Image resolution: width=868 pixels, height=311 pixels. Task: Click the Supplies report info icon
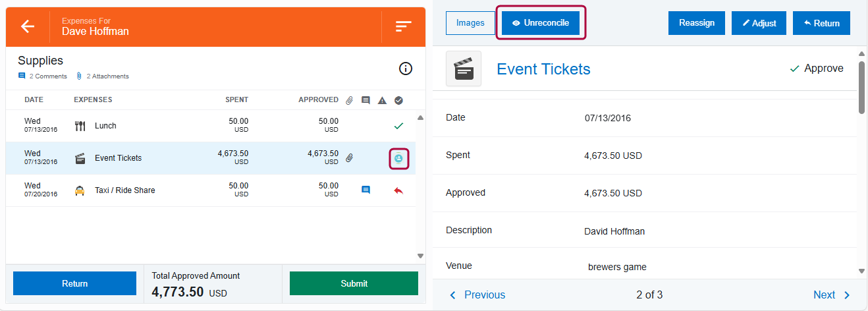[x=406, y=69]
